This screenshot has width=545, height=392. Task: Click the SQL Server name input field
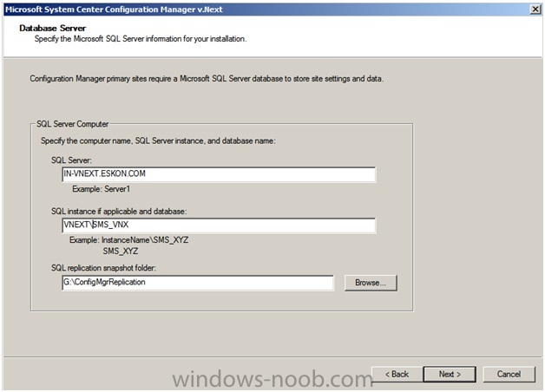tap(219, 174)
